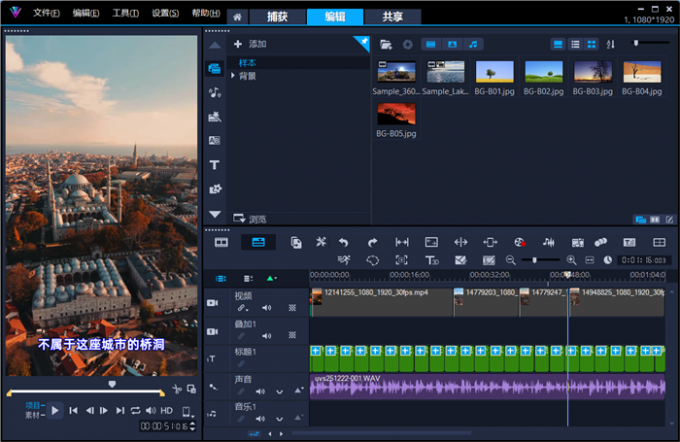Sort library clips with the sort icon
Image resolution: width=680 pixels, height=442 pixels.
click(x=611, y=44)
